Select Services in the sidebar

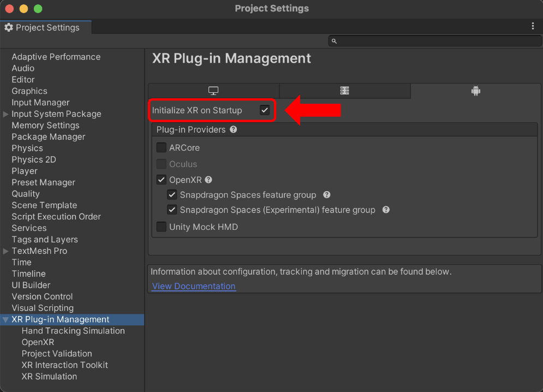click(x=29, y=228)
